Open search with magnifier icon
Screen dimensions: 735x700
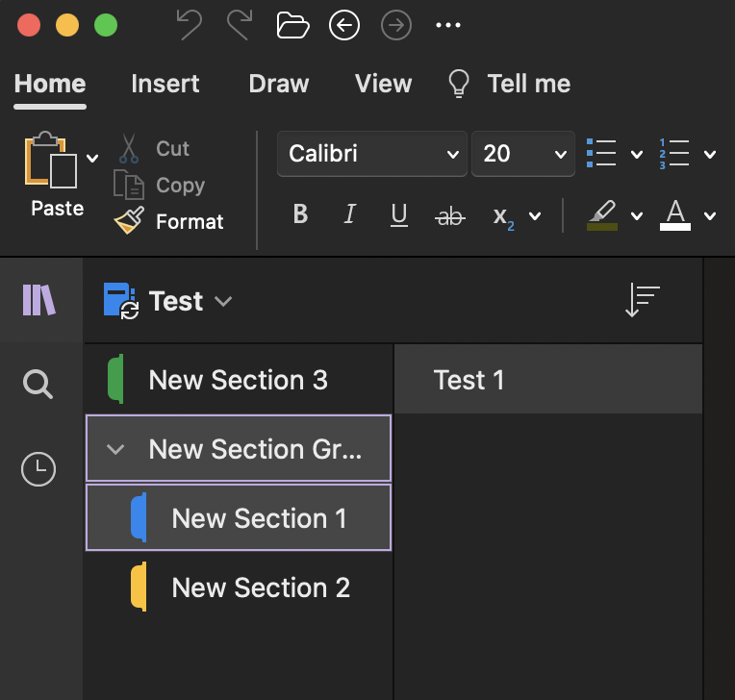tap(38, 385)
